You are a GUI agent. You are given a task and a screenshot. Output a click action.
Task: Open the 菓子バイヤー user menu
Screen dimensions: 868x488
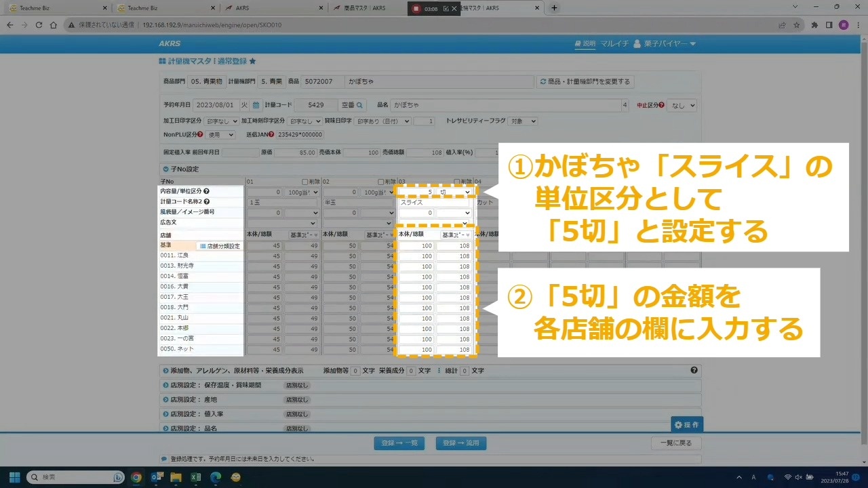tap(664, 44)
